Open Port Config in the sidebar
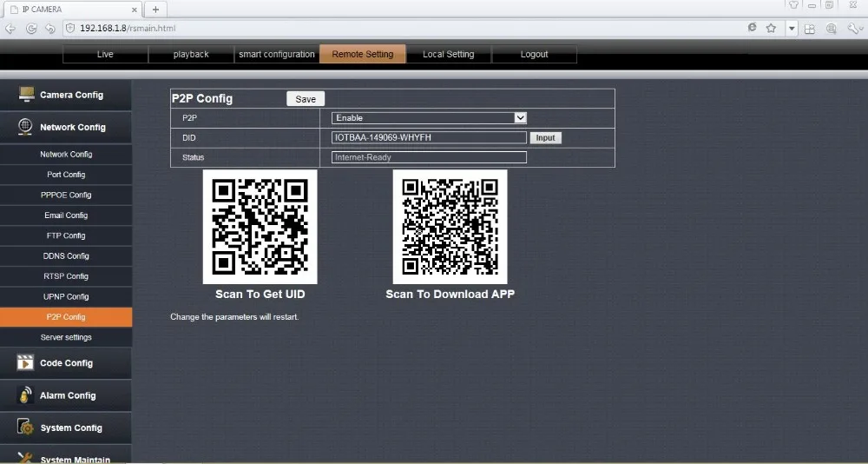The height and width of the screenshot is (464, 868). 66,175
